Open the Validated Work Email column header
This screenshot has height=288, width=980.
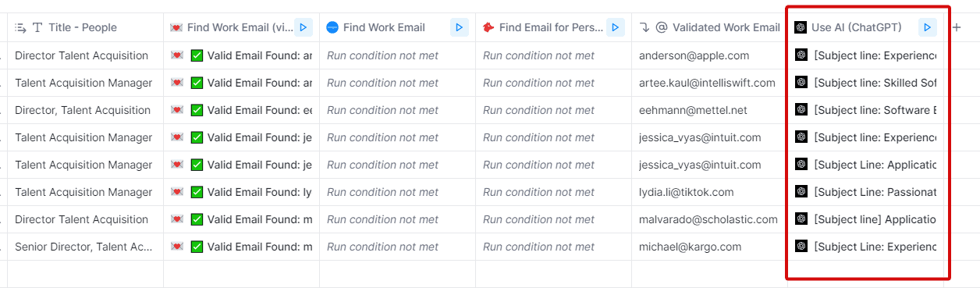click(709, 27)
